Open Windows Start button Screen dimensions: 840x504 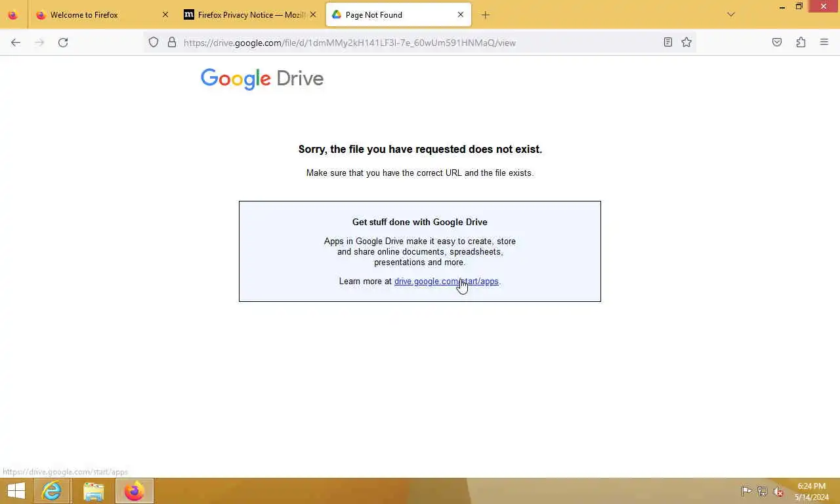(x=16, y=491)
